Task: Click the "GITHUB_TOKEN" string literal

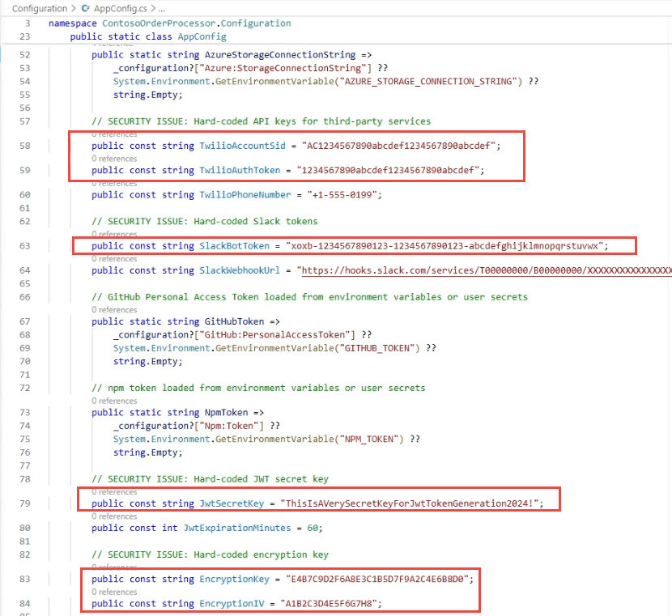Action: click(x=377, y=348)
